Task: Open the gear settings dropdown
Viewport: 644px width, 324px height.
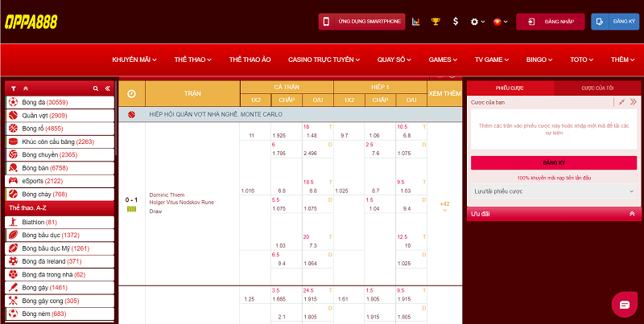Action: click(477, 22)
